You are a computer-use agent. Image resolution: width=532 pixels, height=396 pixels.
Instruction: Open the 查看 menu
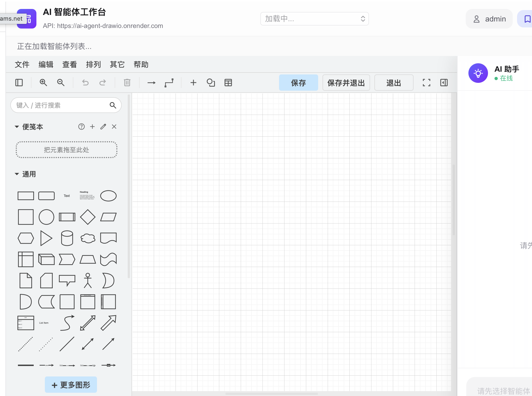70,64
